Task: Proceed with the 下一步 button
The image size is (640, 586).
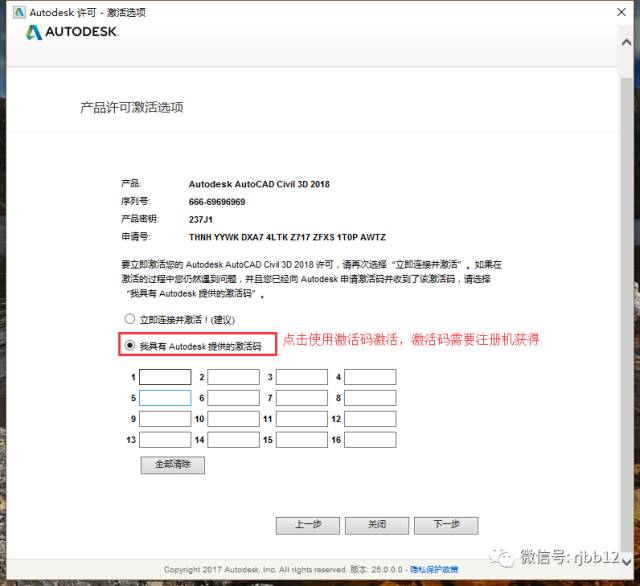Action: pyautogui.click(x=446, y=524)
